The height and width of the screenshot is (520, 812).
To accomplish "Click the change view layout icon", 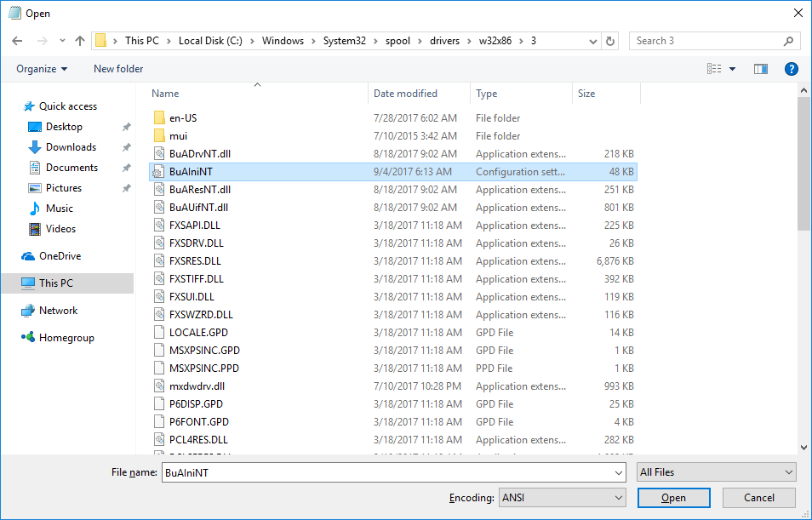I will tap(714, 69).
